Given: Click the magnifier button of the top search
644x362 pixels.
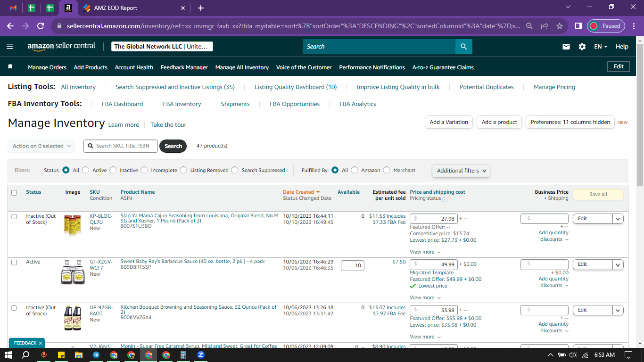Looking at the screenshot, I should [x=464, y=47].
